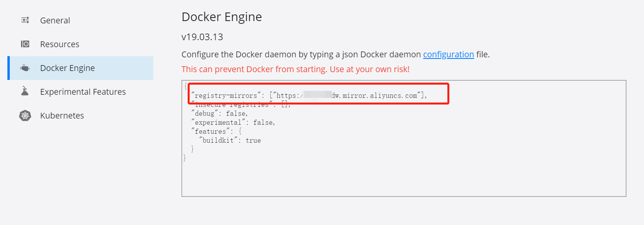644x225 pixels.
Task: Open the General settings tab
Action: [55, 20]
